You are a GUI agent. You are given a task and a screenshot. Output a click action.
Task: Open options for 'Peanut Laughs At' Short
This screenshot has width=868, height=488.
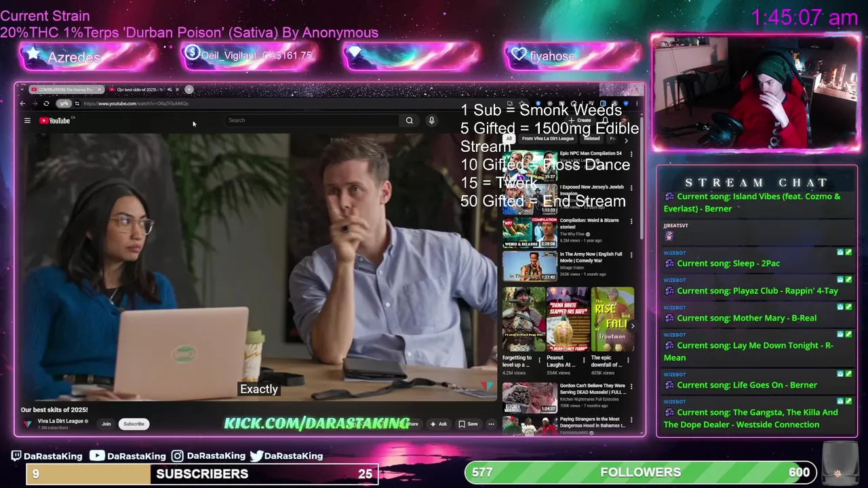pos(584,360)
